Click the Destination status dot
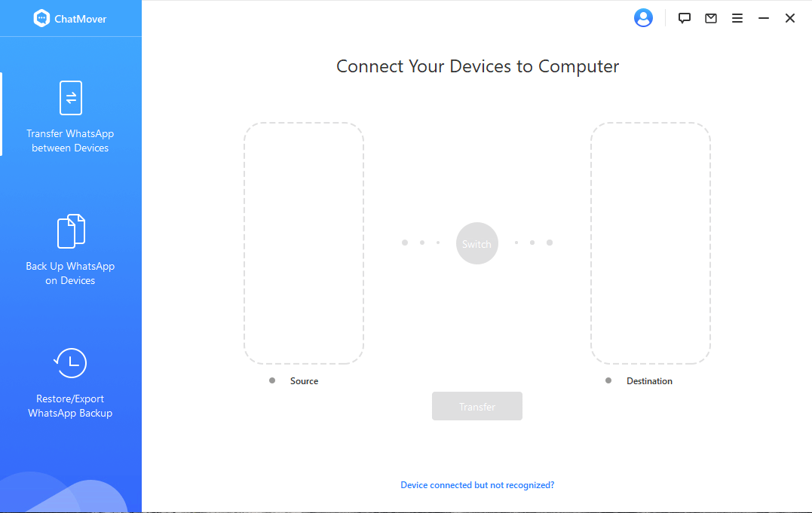Screen dimensions: 812x513 pos(608,380)
